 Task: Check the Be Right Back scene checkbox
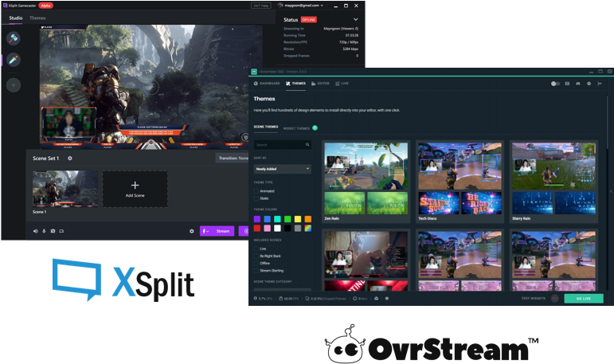click(x=256, y=256)
